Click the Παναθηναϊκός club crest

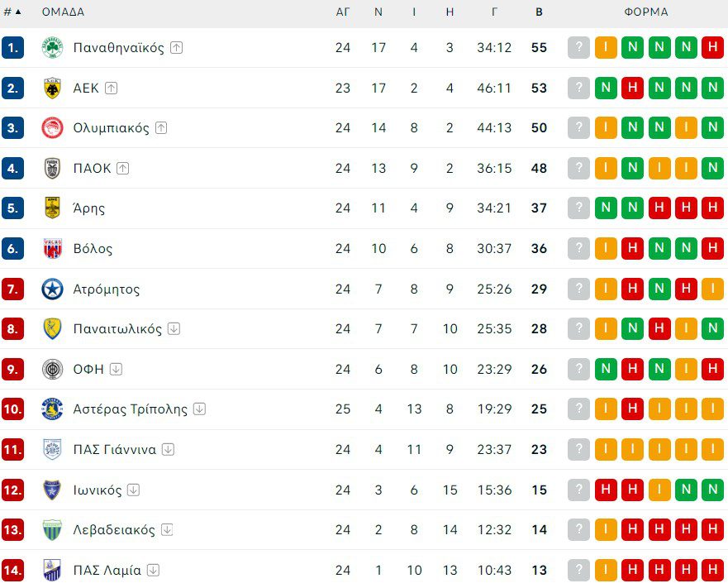(x=52, y=48)
